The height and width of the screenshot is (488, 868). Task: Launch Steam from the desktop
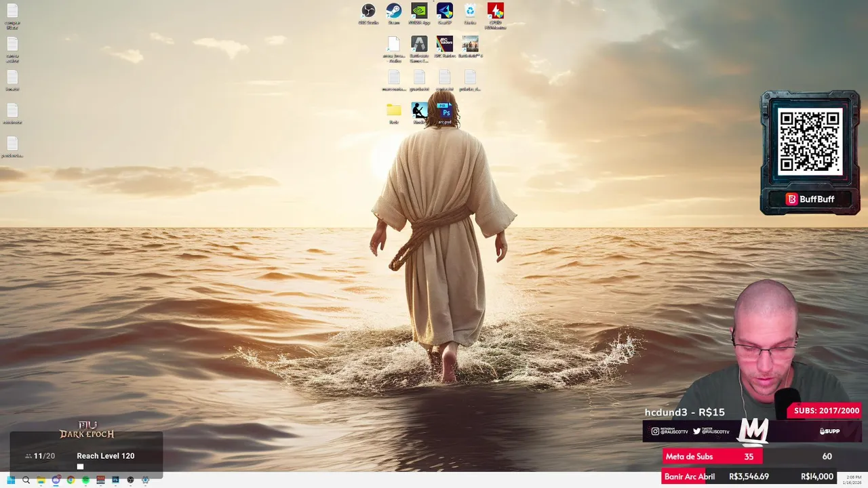coord(393,14)
